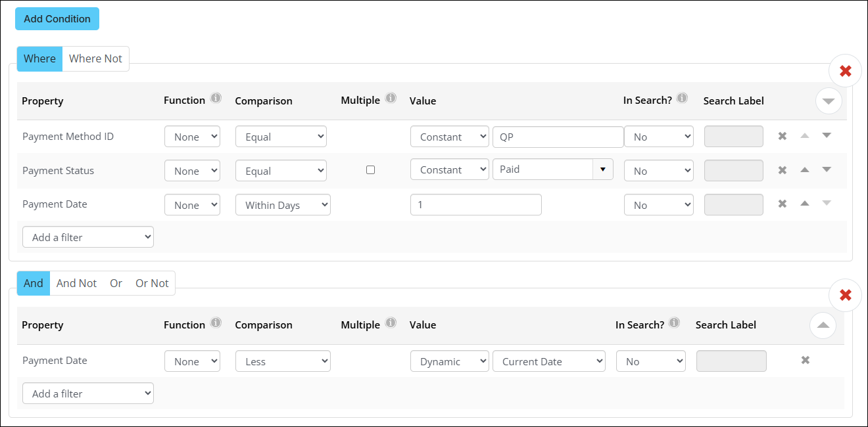
Task: Select the Or Not operator tab
Action: [152, 283]
